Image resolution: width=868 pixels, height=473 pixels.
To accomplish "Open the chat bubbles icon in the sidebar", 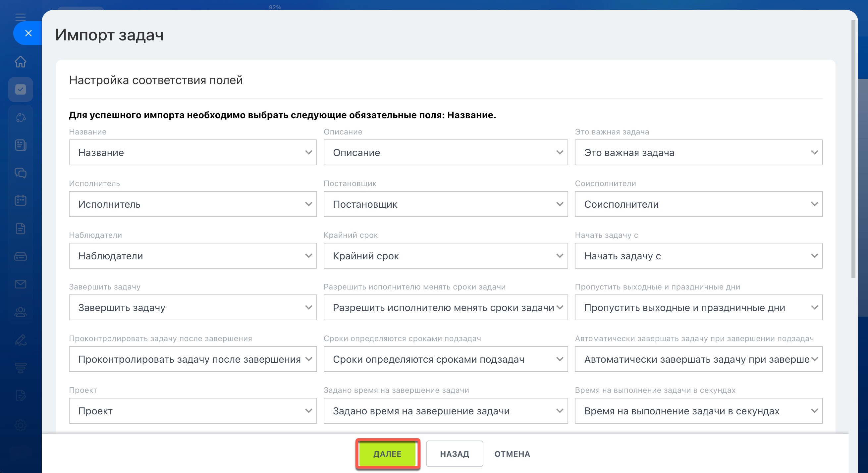I will tap(21, 173).
